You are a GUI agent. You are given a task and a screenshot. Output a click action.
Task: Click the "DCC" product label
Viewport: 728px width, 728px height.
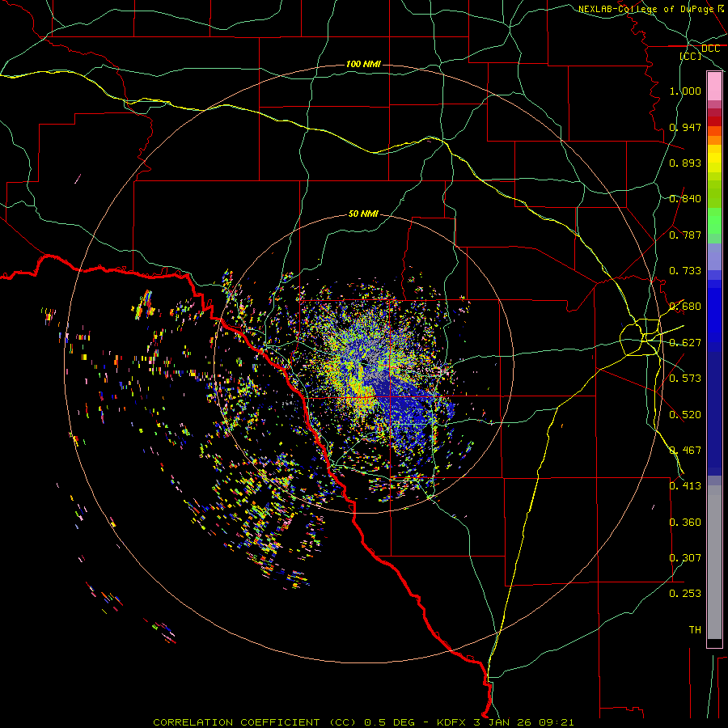coord(710,49)
